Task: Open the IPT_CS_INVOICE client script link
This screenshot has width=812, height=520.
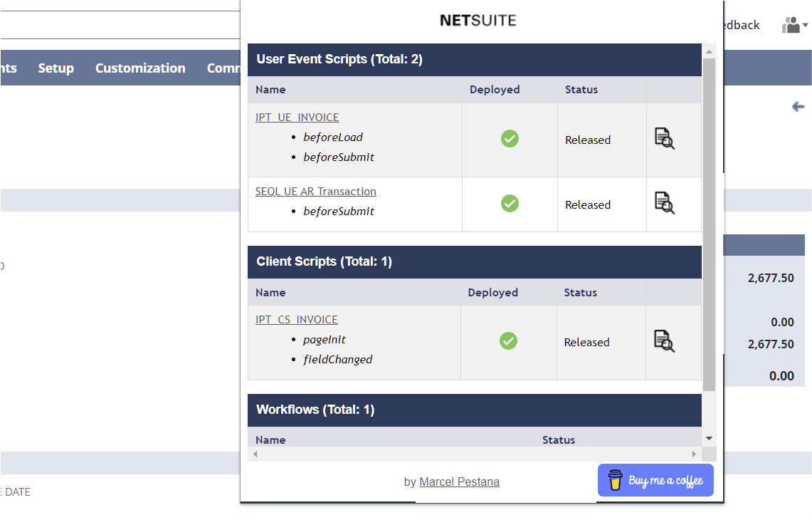Action: pos(296,319)
